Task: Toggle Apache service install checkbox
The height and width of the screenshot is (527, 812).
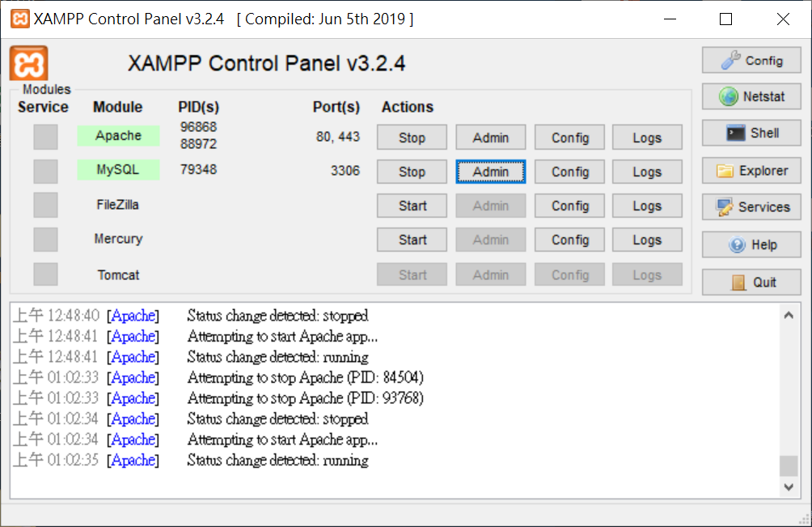Action: 45,137
